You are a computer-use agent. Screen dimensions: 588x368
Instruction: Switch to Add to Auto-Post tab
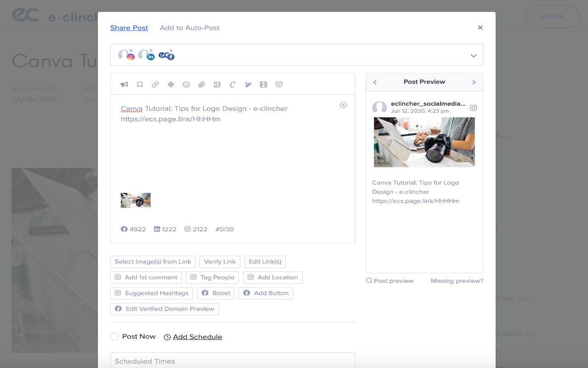189,28
